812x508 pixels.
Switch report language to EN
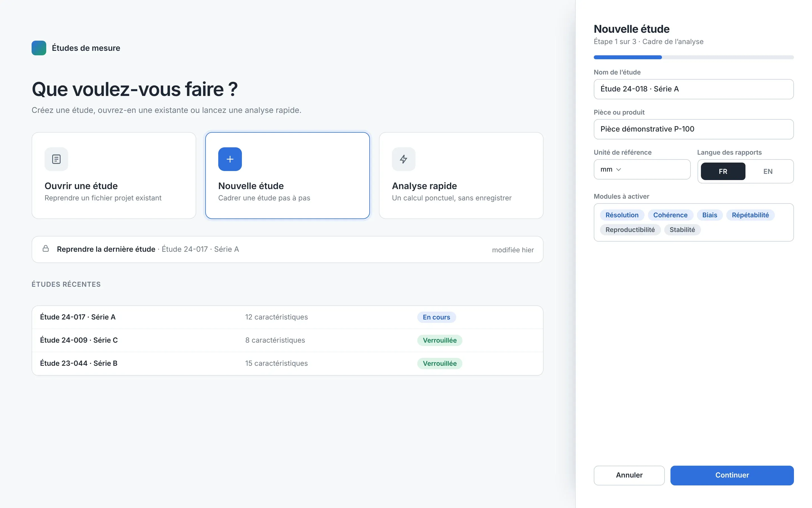pos(768,171)
